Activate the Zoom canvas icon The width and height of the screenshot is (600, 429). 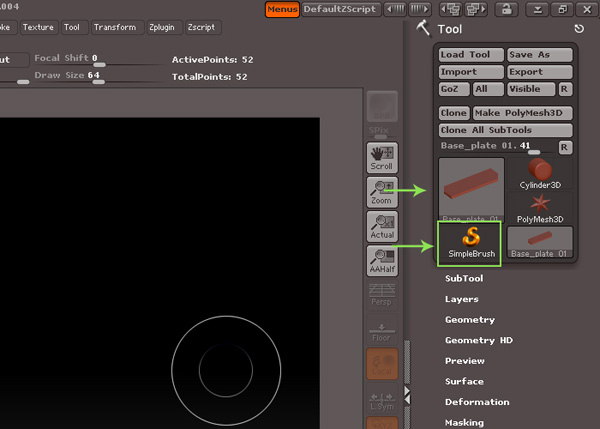point(381,191)
